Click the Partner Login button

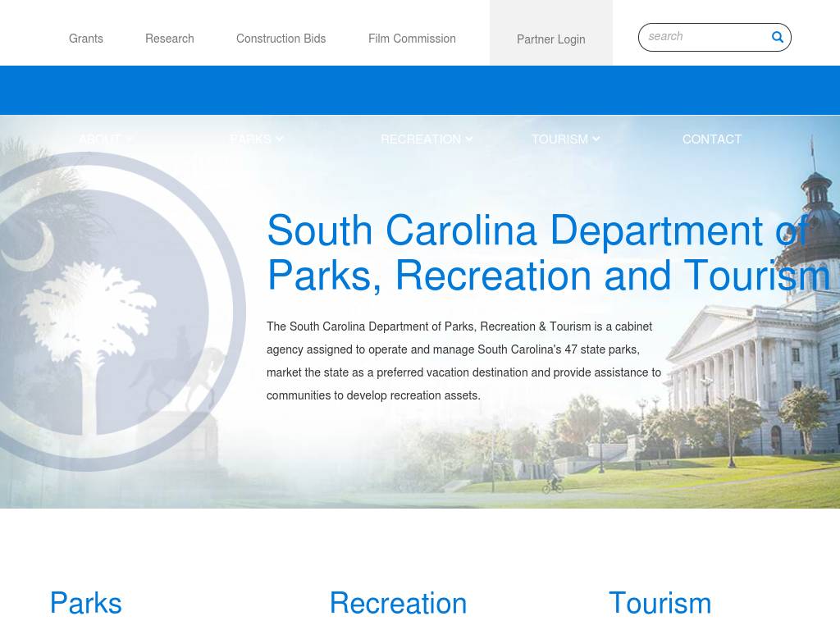(x=550, y=39)
